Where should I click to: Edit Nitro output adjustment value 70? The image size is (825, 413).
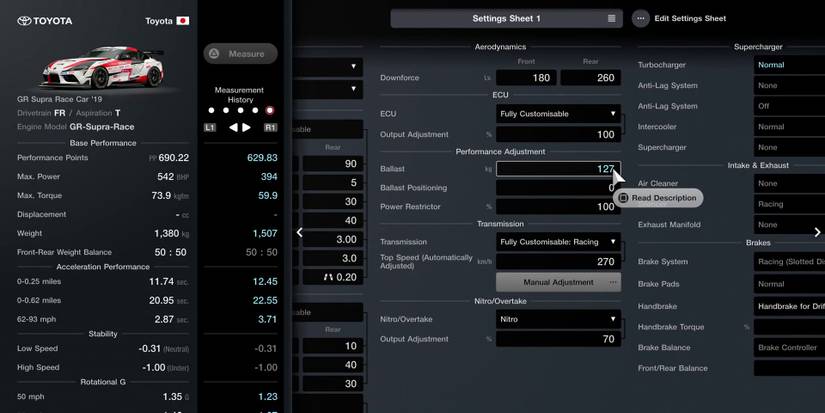click(x=558, y=339)
